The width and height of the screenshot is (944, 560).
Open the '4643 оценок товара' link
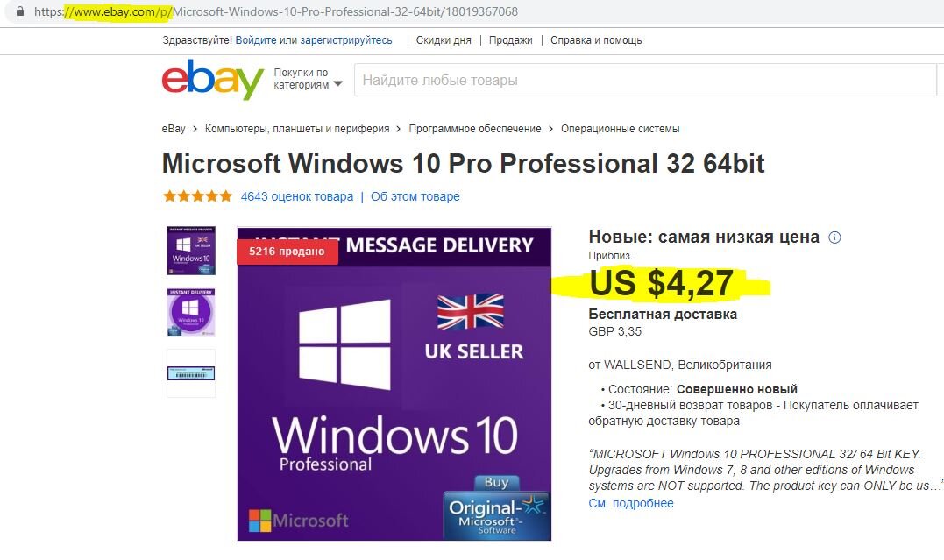pos(297,196)
